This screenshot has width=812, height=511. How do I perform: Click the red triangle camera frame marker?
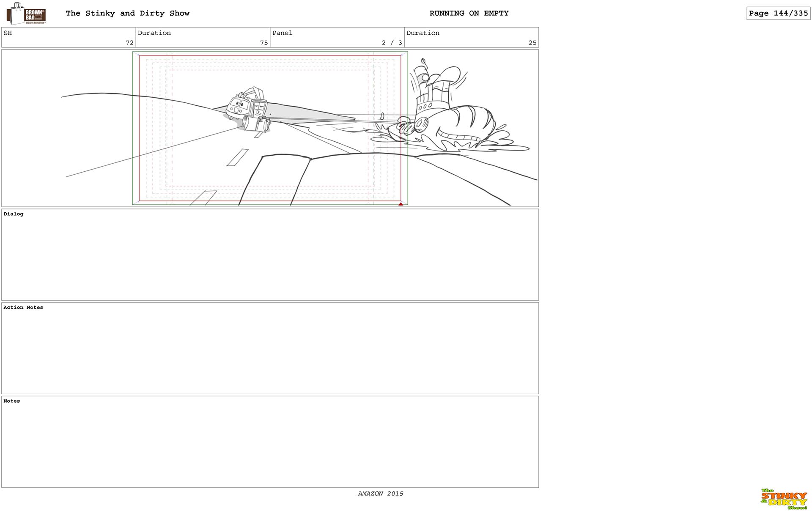[x=401, y=204]
